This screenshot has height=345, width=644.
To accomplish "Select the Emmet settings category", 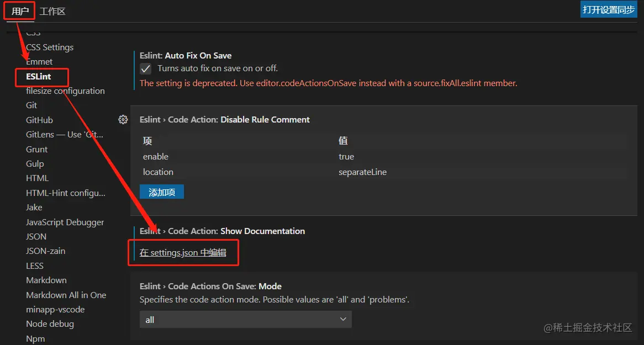I will coord(39,62).
